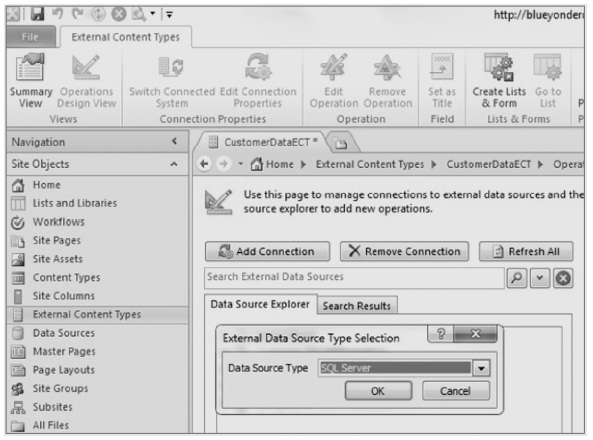The image size is (593, 440).
Task: Open Site Pages in navigation
Action: pos(98,241)
